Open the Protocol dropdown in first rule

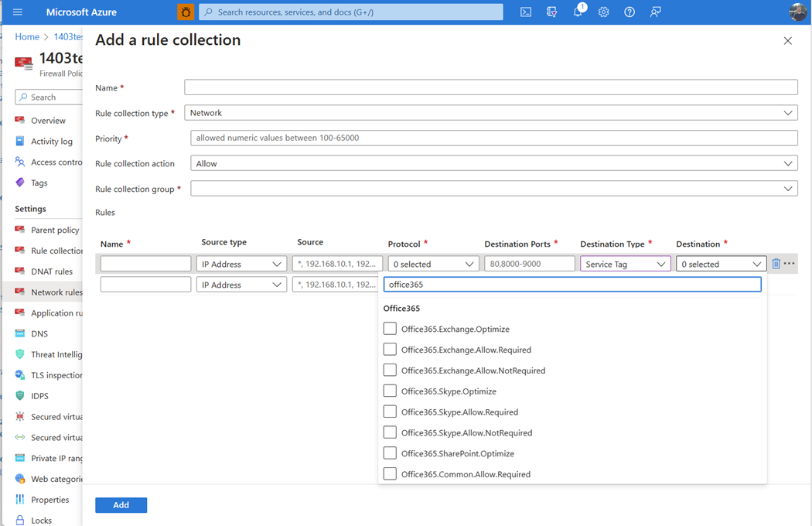(x=432, y=265)
